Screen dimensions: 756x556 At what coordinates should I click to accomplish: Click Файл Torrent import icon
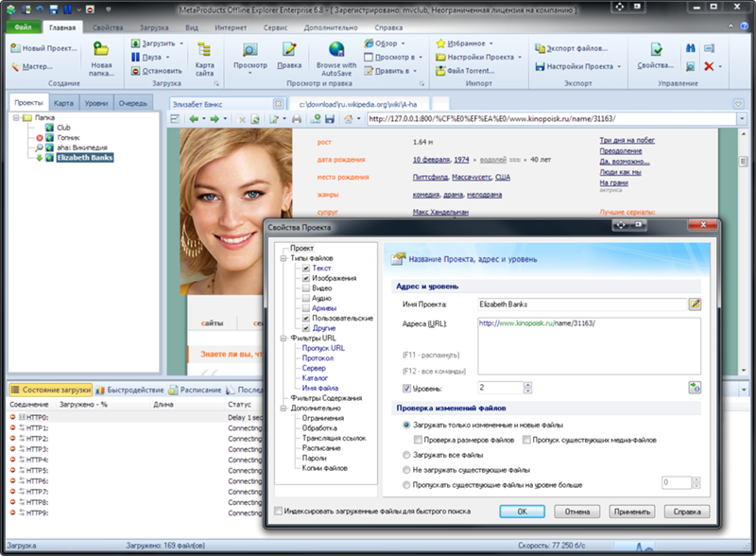point(440,71)
